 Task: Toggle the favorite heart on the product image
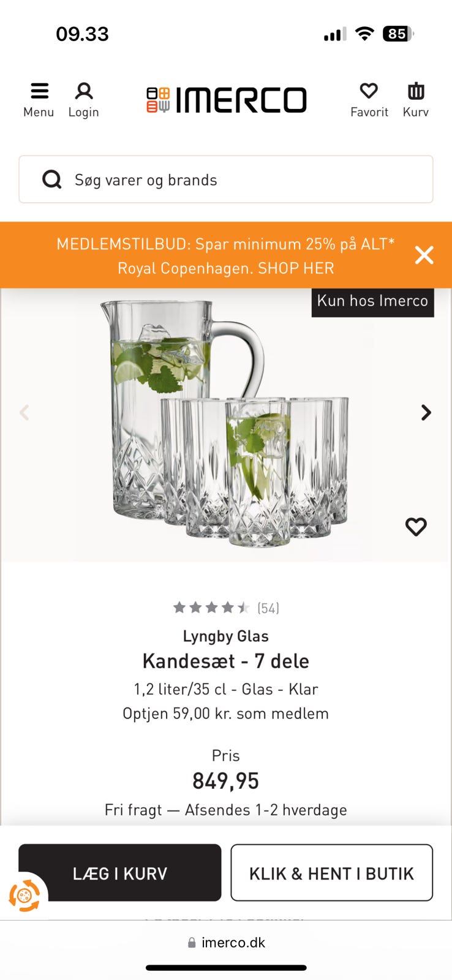tap(416, 526)
